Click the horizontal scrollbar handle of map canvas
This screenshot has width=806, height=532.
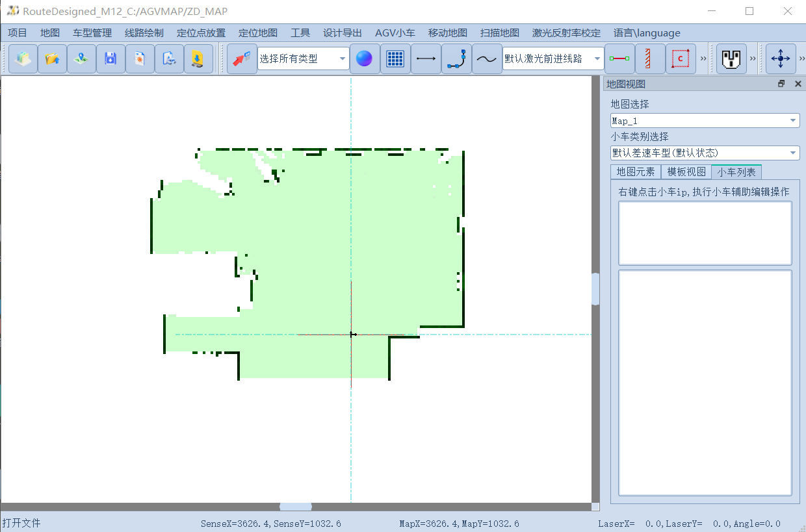tap(296, 507)
